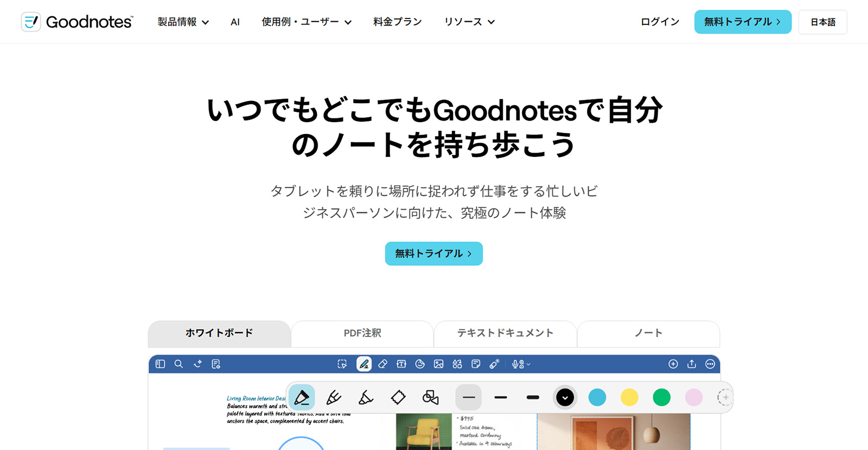
Task: Open the 日本語 language selector
Action: pyautogui.click(x=822, y=22)
